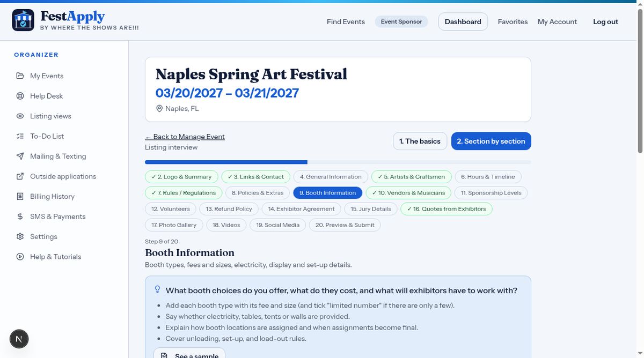644x358 pixels.
Task: Click the SMS & Payments dollar icon
Action: [x=20, y=217]
